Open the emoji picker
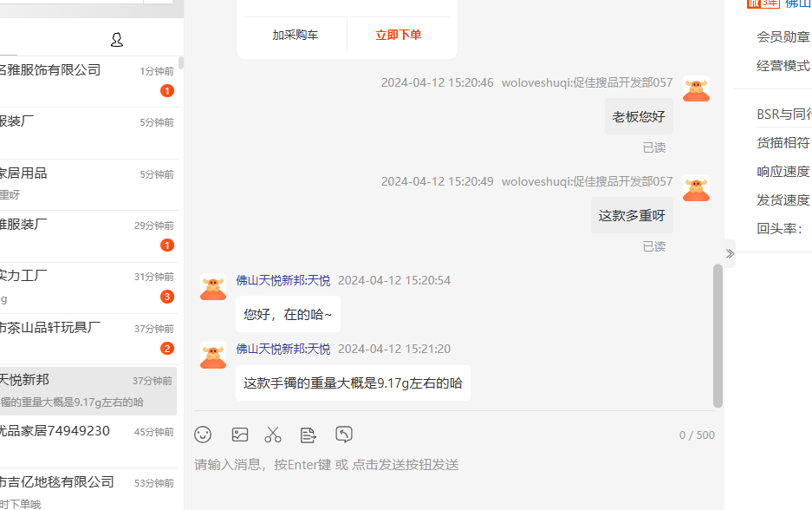The width and height of the screenshot is (812, 510). (203, 435)
